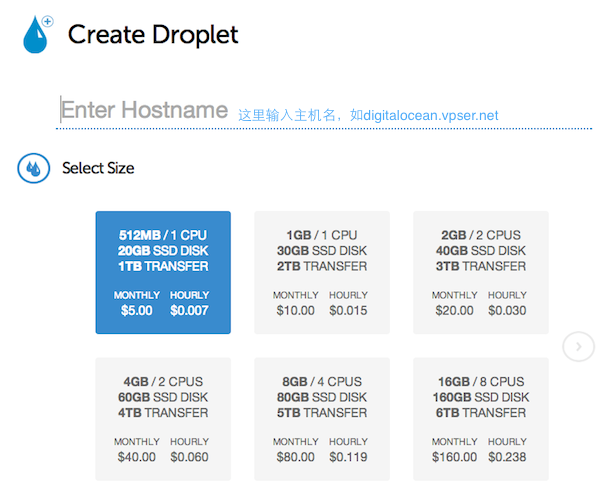Choose the 2GB / 2 CPUs $20.00 plan
This screenshot has height=487, width=600.
coord(481,272)
